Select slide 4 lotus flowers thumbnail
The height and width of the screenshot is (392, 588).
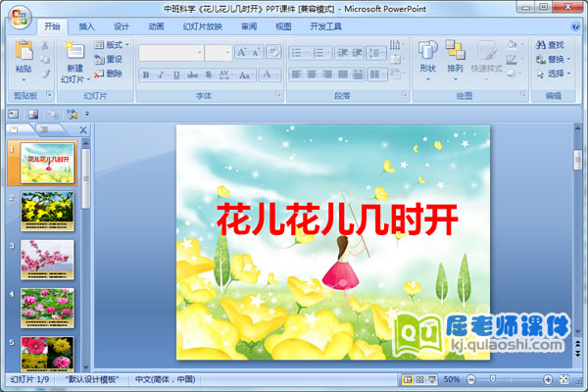click(47, 308)
